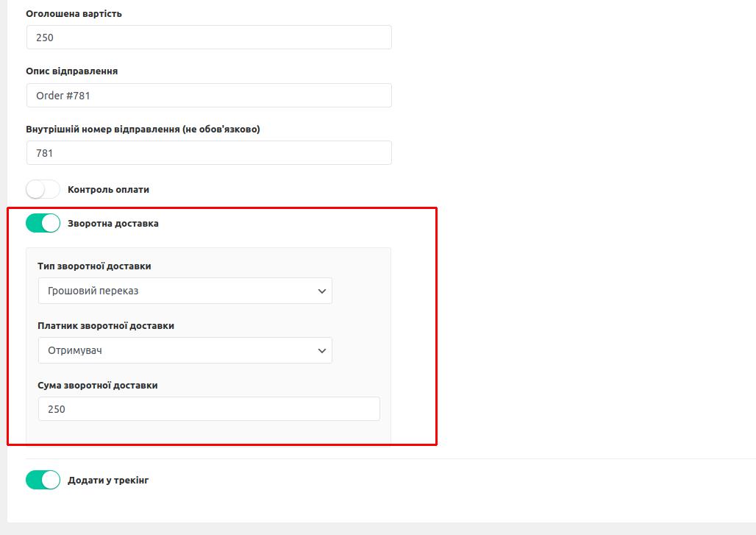Viewport: 756px width, 535px height.
Task: Click the Order #781 description field
Action: (x=209, y=96)
